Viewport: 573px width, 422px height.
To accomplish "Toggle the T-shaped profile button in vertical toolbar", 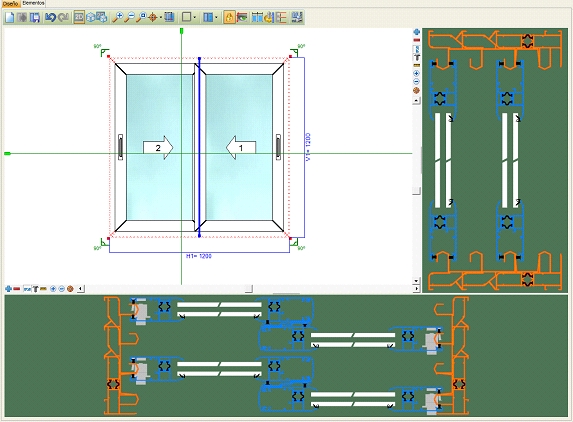I will point(416,57).
